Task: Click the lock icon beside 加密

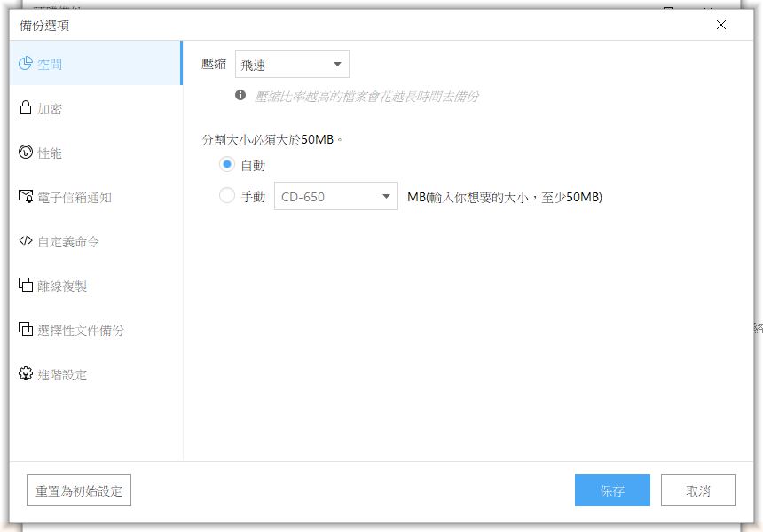Action: point(26,107)
